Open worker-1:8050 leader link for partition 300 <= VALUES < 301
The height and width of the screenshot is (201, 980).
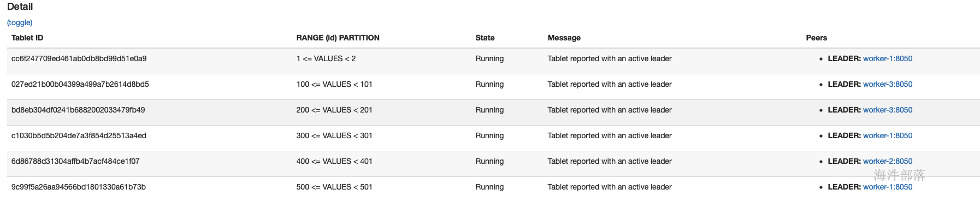pyautogui.click(x=888, y=135)
